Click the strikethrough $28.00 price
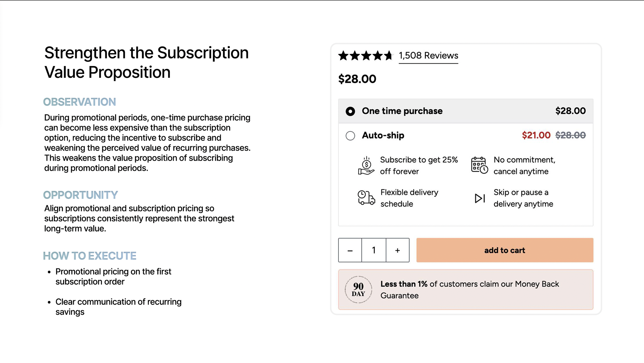The height and width of the screenshot is (363, 644). pos(571,135)
